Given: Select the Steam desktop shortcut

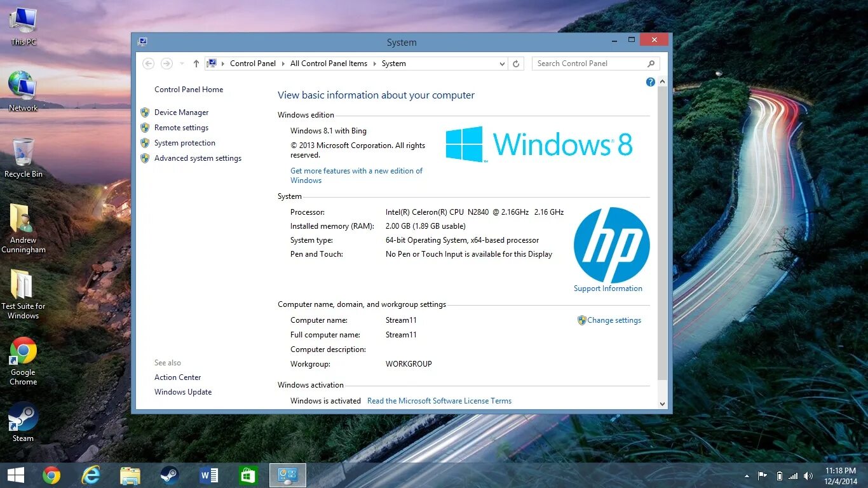Looking at the screenshot, I should click(24, 422).
